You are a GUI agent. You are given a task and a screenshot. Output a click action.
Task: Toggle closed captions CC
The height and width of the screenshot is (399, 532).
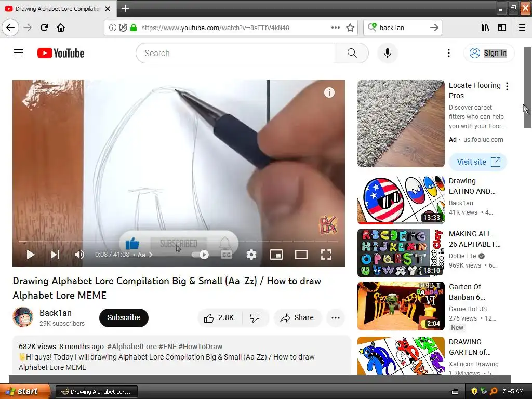coord(227,255)
